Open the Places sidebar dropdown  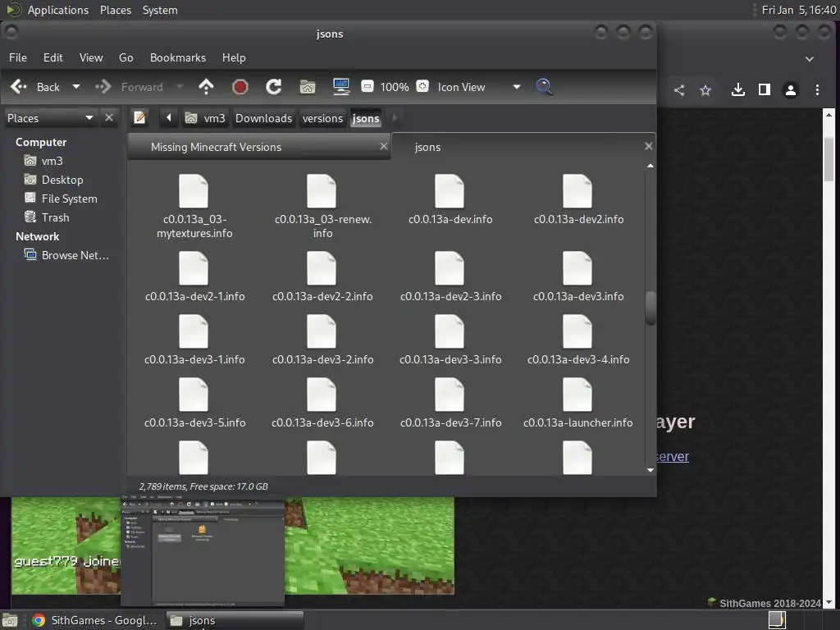pos(50,118)
